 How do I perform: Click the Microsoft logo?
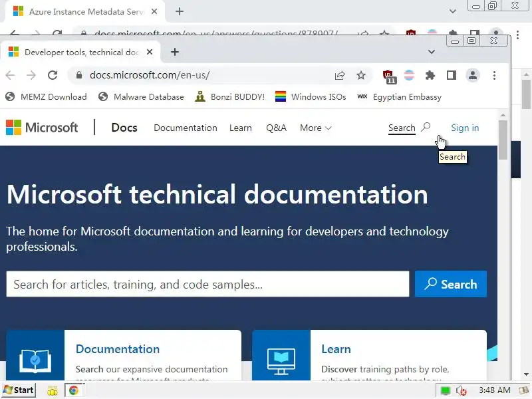tap(42, 128)
